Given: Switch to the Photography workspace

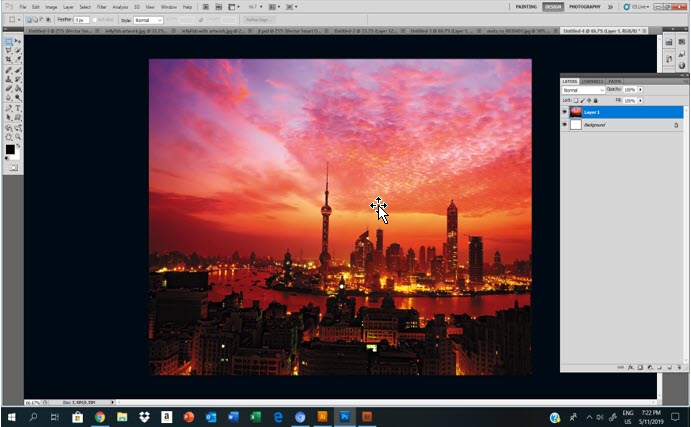Looking at the screenshot, I should (584, 7).
